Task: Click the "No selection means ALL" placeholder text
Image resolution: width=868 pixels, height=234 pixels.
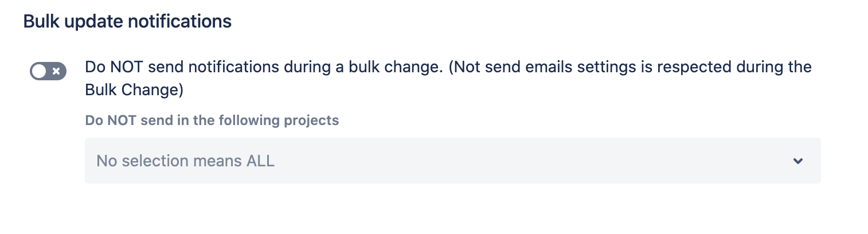Action: pyautogui.click(x=185, y=161)
